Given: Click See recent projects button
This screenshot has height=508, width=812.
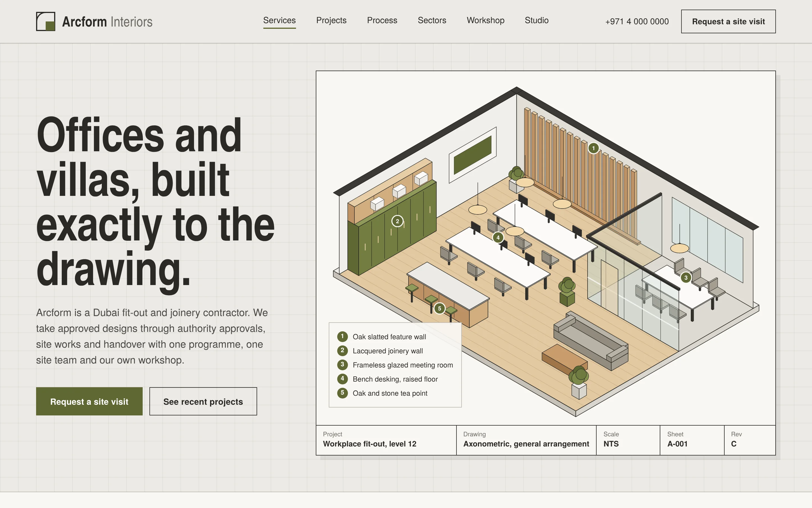Looking at the screenshot, I should point(203,402).
